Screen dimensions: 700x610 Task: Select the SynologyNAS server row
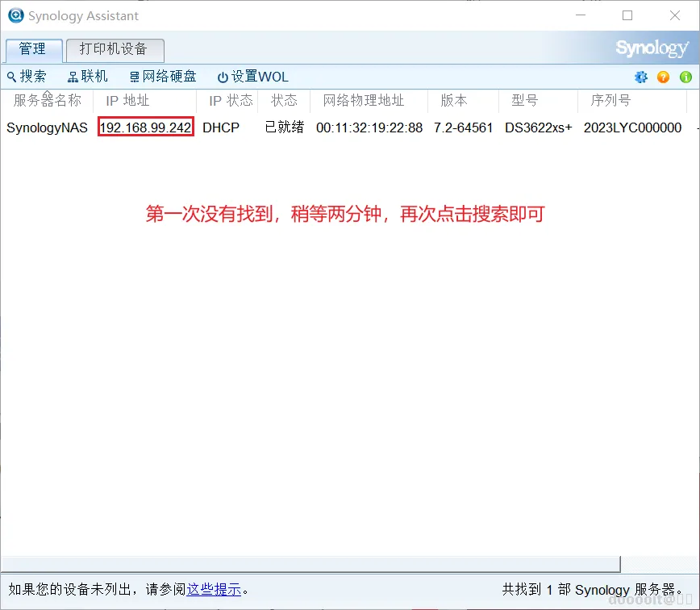(47, 127)
